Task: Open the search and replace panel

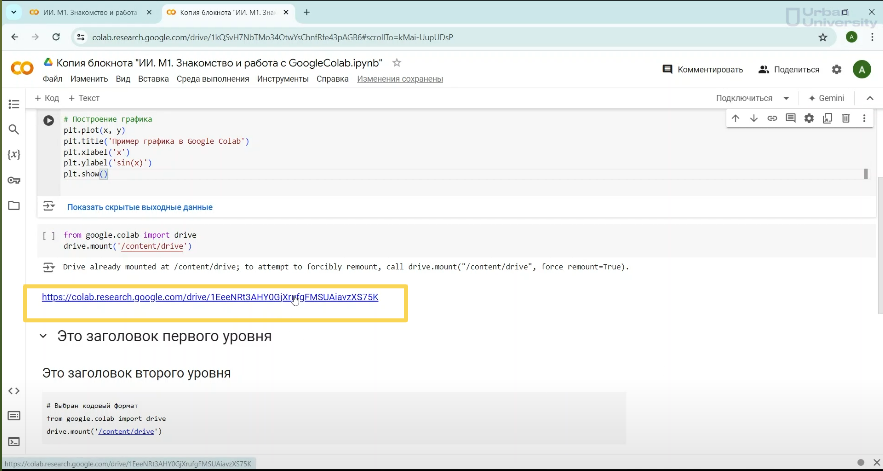Action: [x=14, y=130]
